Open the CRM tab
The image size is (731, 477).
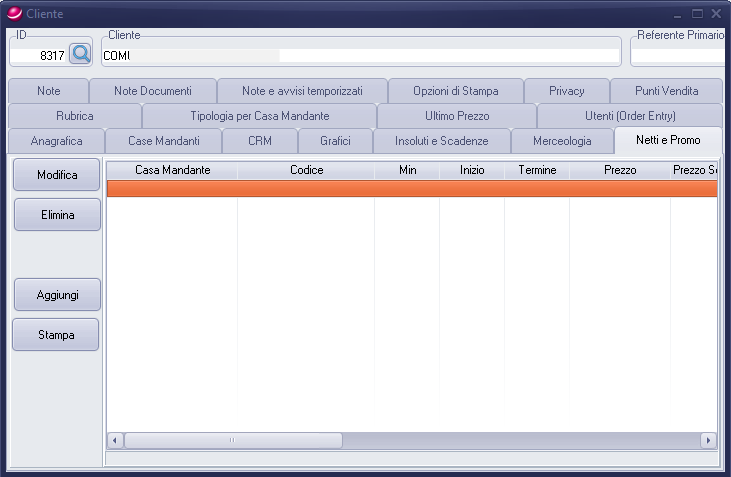(x=259, y=141)
